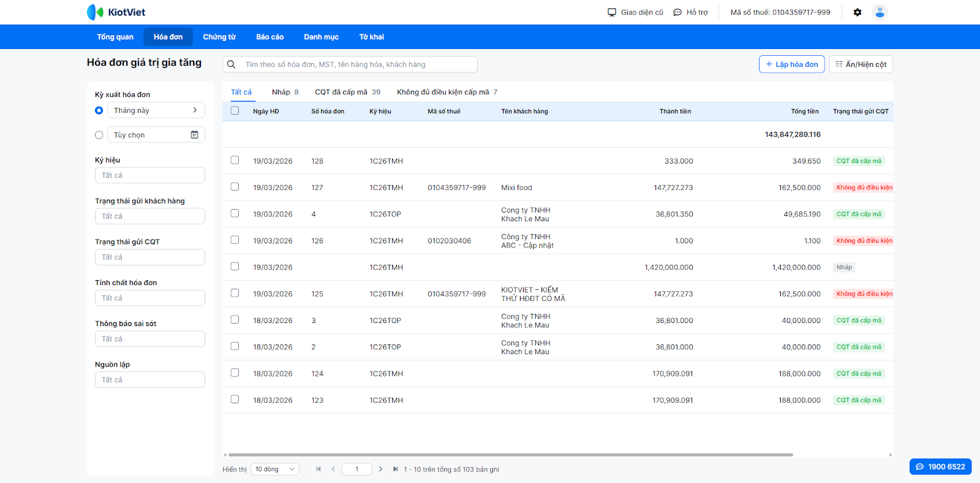
Task: Tick the select-all checkbox in table header
Action: click(235, 111)
